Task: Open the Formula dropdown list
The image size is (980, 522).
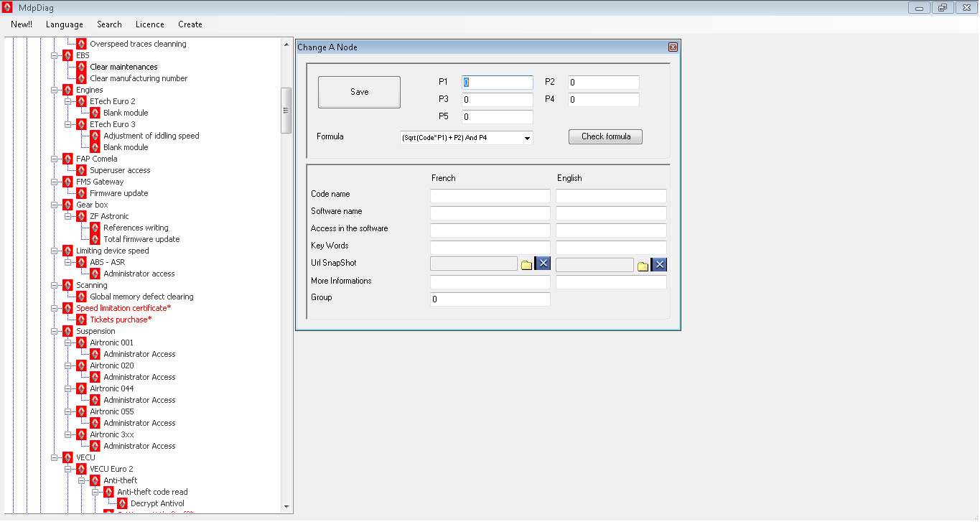Action: pyautogui.click(x=527, y=138)
